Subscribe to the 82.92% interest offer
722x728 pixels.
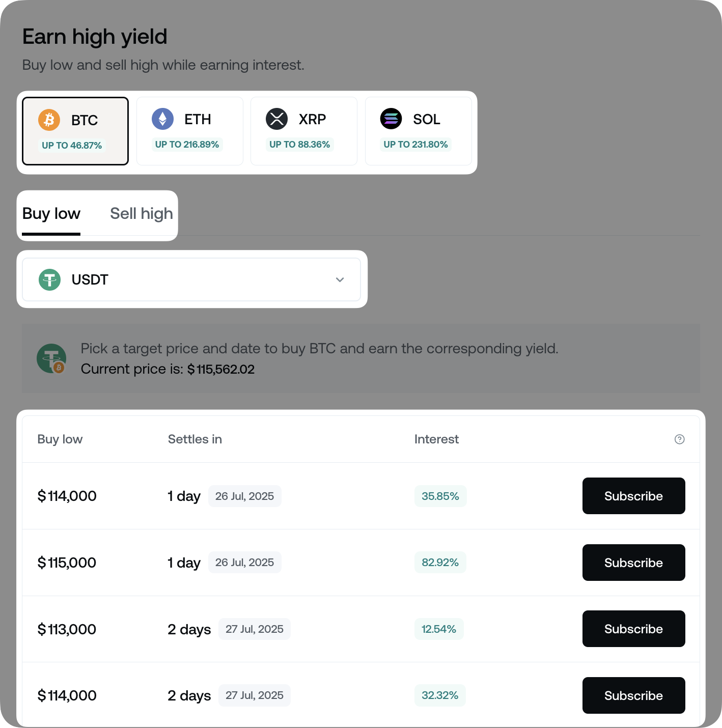[633, 563]
